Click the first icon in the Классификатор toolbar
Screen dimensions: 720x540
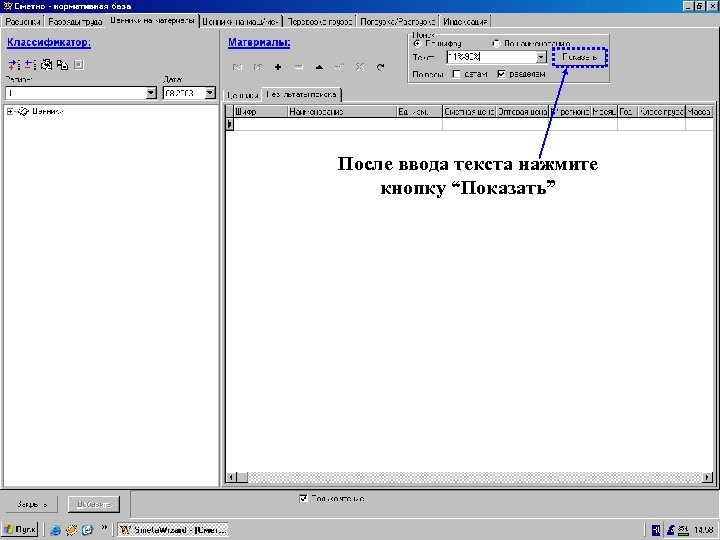[x=14, y=65]
